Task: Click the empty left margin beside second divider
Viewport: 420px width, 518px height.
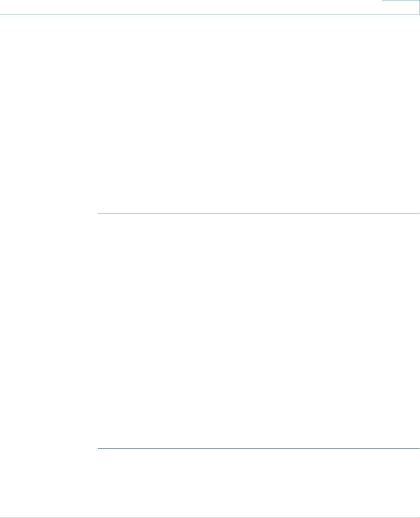Action: (49, 449)
